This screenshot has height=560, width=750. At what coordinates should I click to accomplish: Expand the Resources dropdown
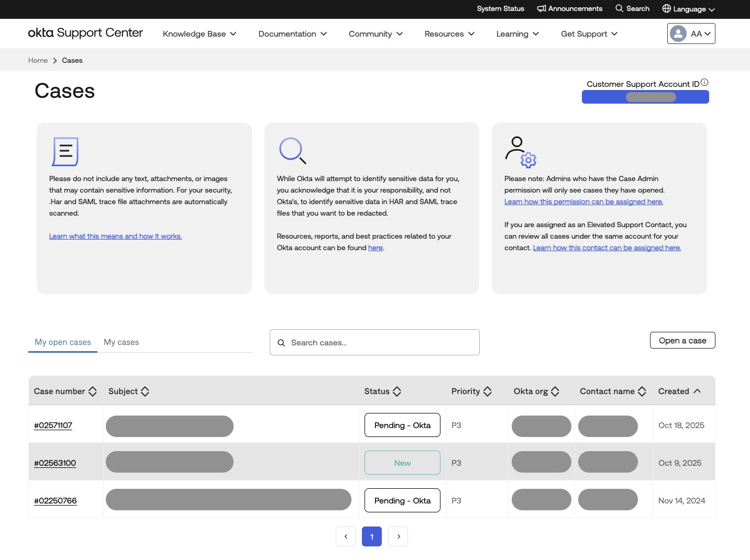pos(449,33)
